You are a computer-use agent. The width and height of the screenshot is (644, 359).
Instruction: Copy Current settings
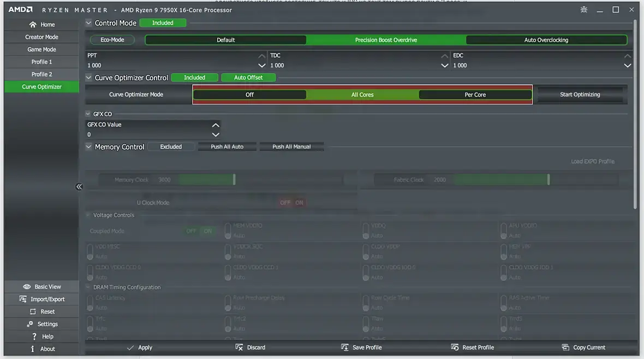pyautogui.click(x=583, y=348)
